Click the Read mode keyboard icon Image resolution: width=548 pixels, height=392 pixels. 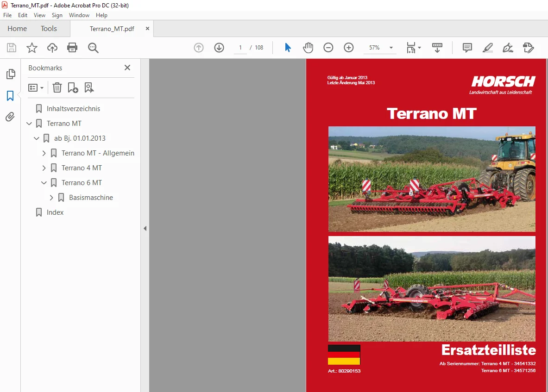[437, 48]
